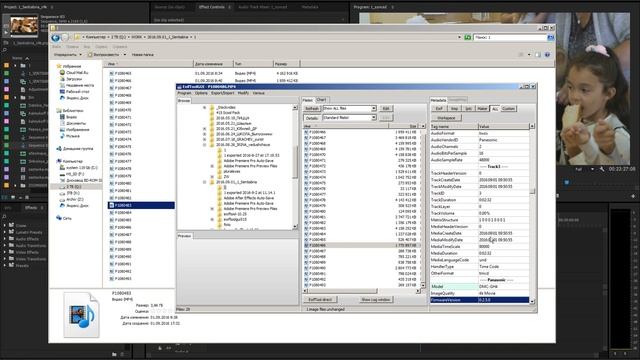
Task: Collapse the 2016-09-01_1_Sentiabria folder node
Action: coord(204,182)
